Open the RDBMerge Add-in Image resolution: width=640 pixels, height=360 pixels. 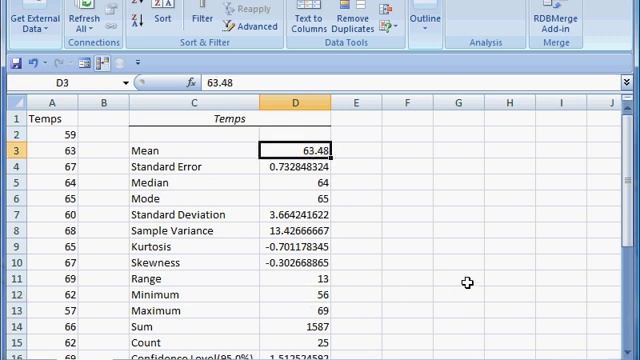pyautogui.click(x=556, y=17)
